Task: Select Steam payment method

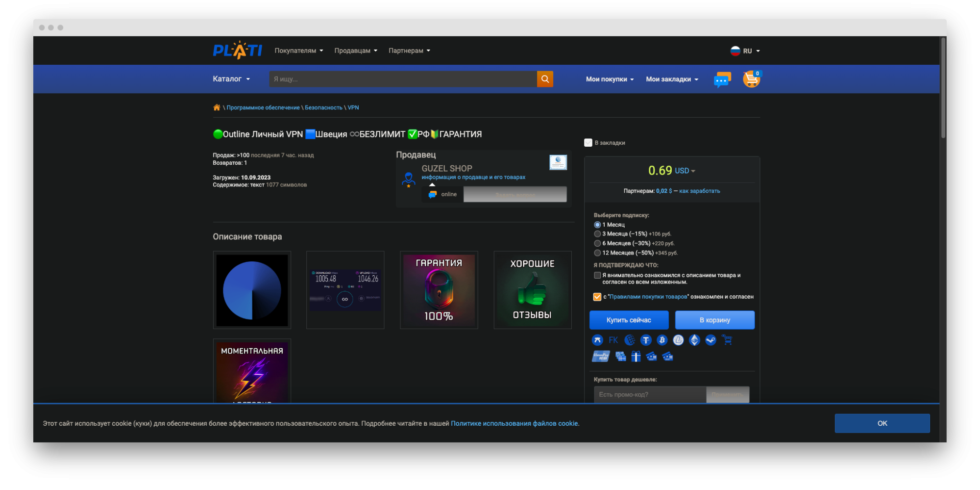Action: pos(710,340)
